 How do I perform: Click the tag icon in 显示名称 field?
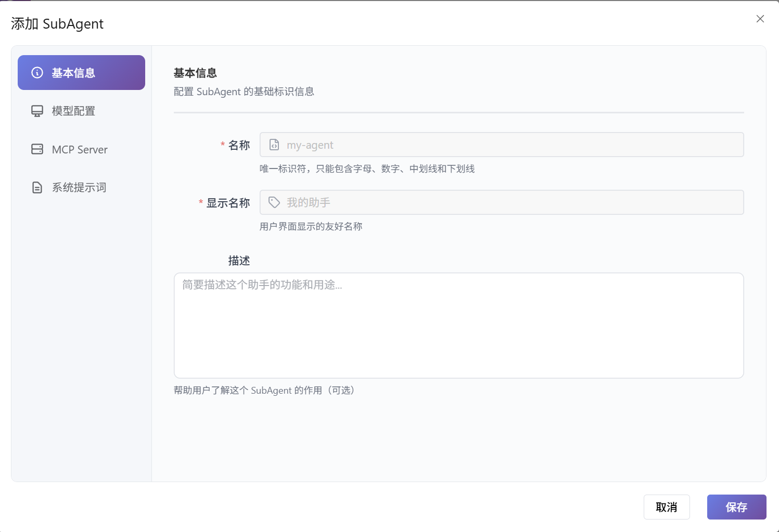pyautogui.click(x=274, y=203)
